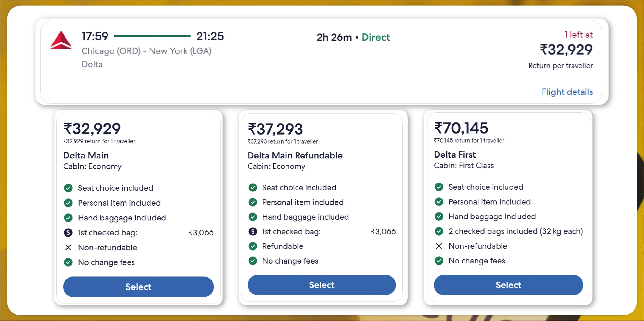Image resolution: width=644 pixels, height=321 pixels.
Task: Click Delta Main Refundable hand baggage check icon
Action: pos(253,217)
